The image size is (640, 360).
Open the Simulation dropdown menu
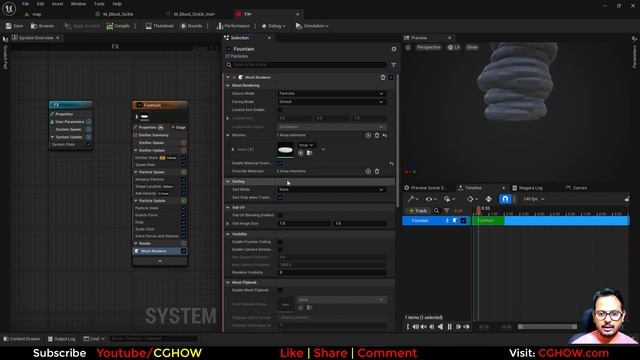(x=312, y=26)
